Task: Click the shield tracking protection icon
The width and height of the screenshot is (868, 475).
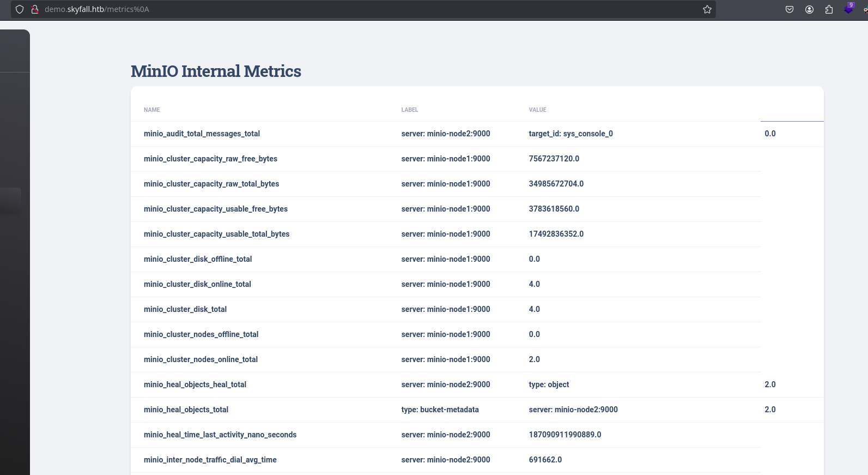Action: point(20,9)
